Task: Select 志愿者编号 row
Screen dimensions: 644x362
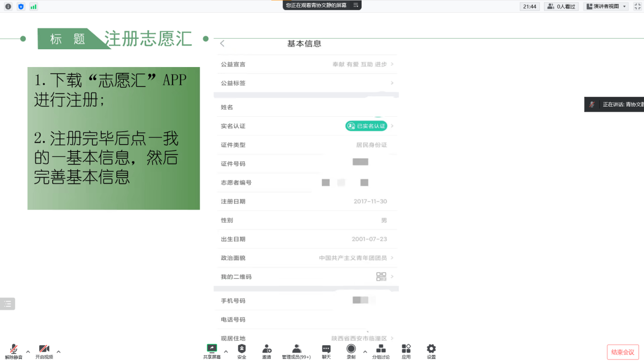Action: [x=306, y=182]
